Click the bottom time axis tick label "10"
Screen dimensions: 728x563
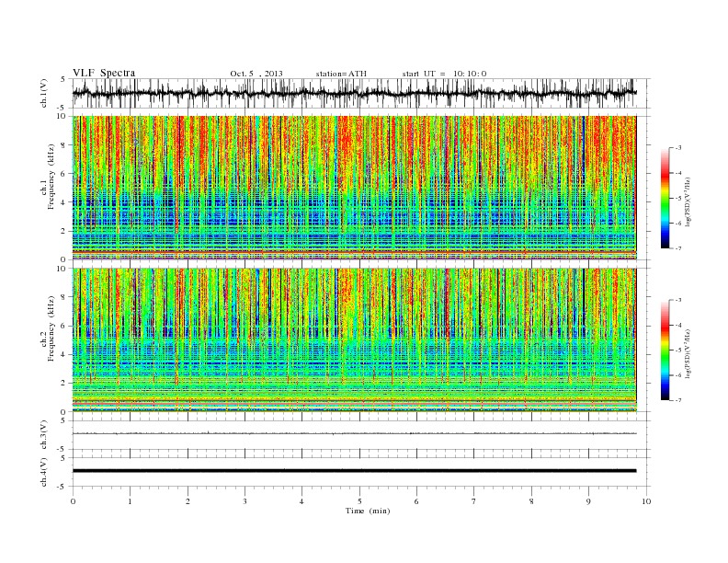pos(646,501)
